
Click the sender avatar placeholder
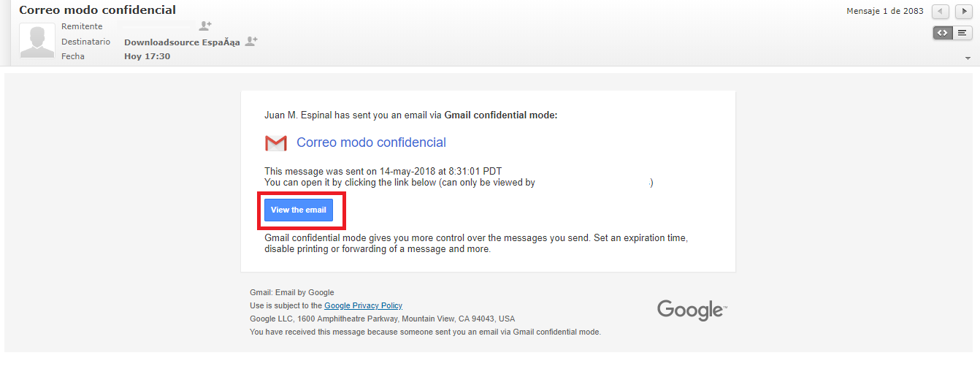coord(37,40)
